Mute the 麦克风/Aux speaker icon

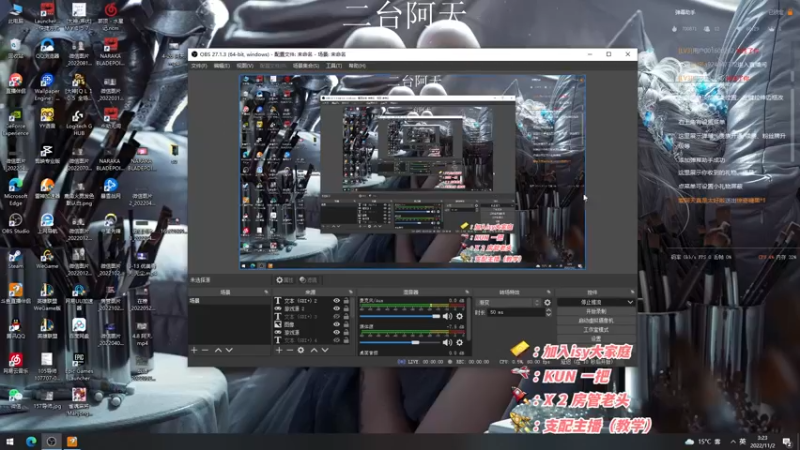447,316
